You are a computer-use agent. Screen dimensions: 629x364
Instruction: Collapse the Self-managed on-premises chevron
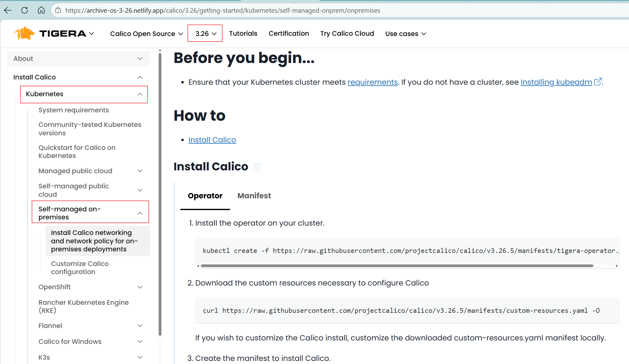point(140,213)
